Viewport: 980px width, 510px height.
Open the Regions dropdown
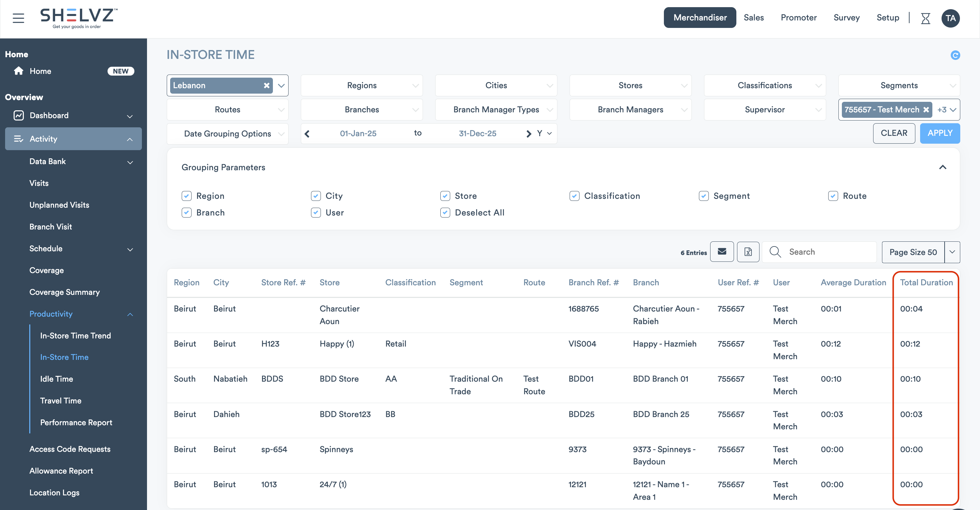(361, 85)
